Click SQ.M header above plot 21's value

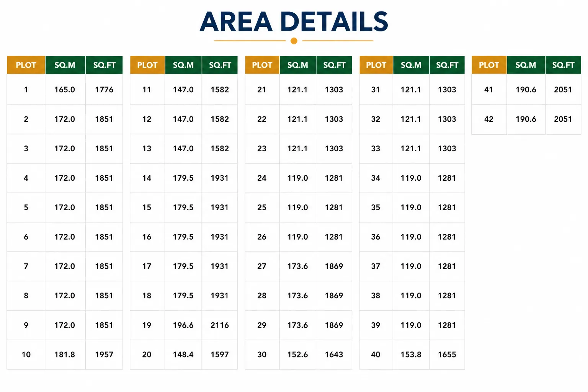[297, 65]
